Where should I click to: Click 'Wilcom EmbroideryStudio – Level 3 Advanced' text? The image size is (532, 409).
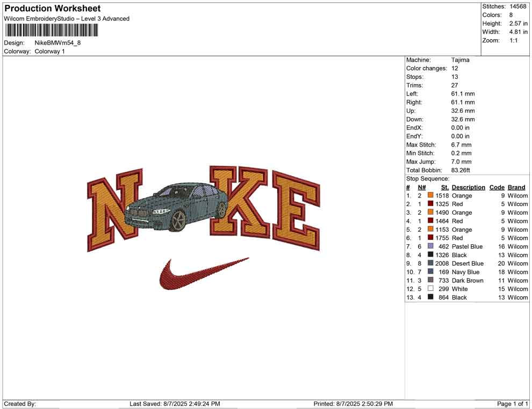pyautogui.click(x=67, y=19)
